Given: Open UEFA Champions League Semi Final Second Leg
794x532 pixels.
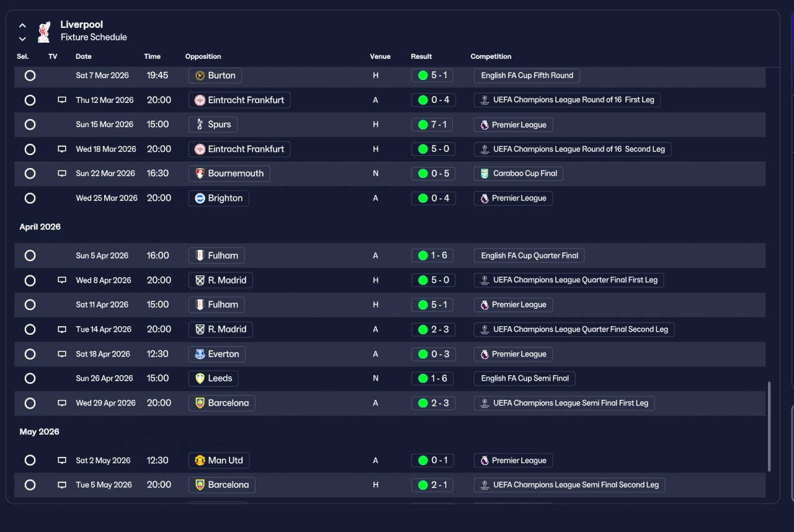Looking at the screenshot, I should 569,485.
